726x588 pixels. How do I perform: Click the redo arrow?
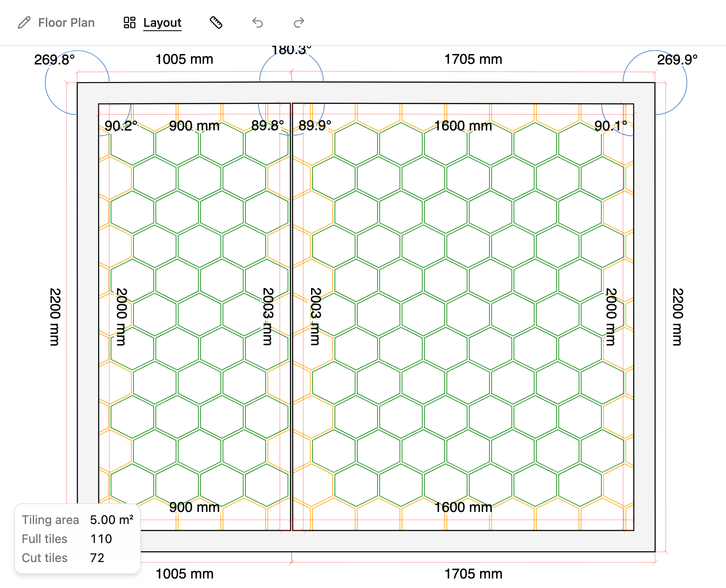click(299, 22)
